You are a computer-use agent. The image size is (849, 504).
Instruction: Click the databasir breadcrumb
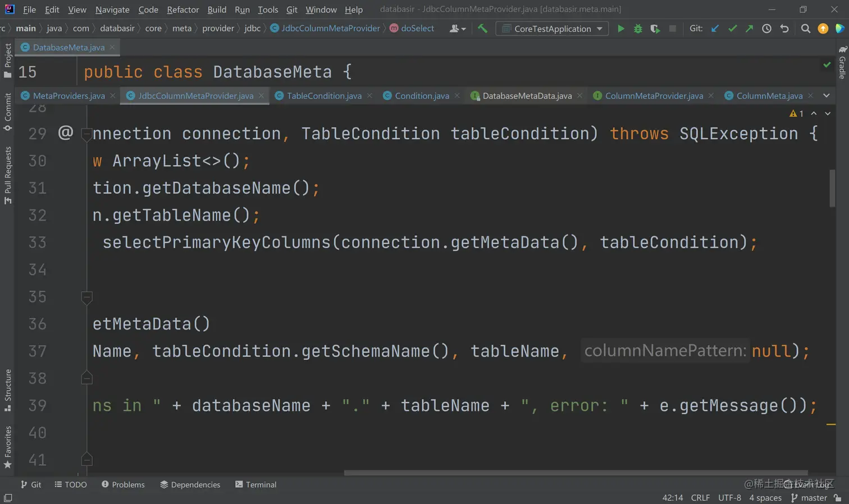pyautogui.click(x=117, y=28)
